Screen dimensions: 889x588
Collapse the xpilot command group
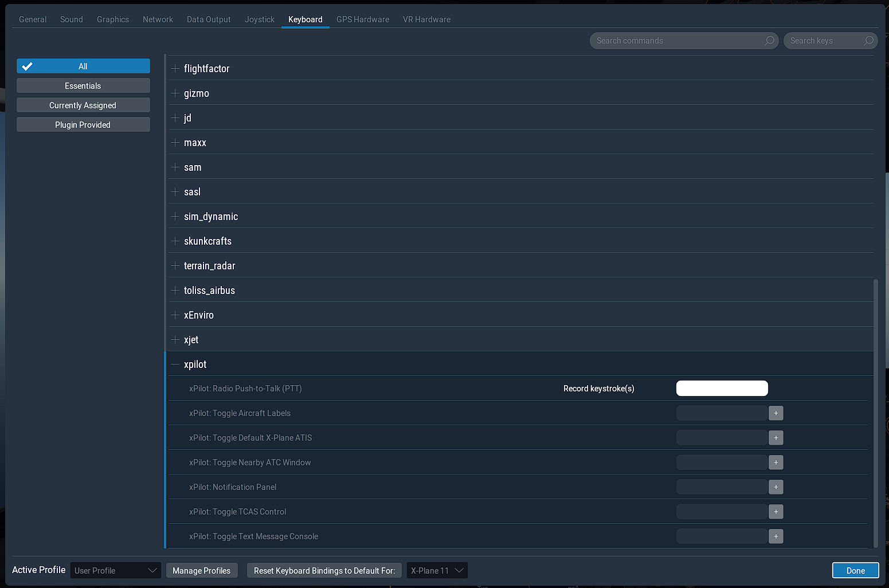coord(175,364)
